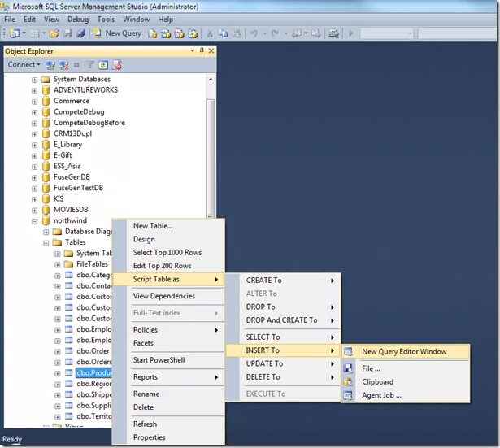500x448 pixels.
Task: Click the Database Engine Query icon
Action: [153, 33]
